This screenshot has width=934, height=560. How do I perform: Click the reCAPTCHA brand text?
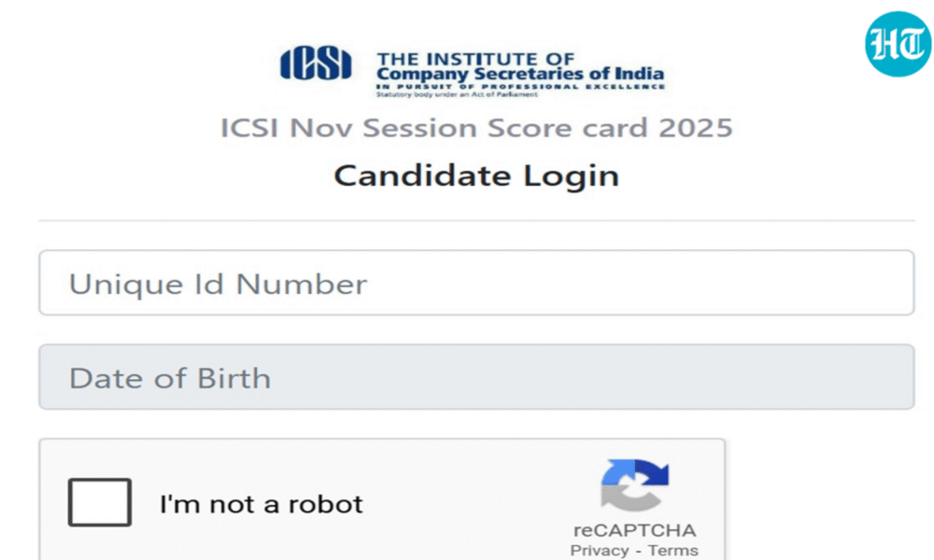[x=634, y=530]
